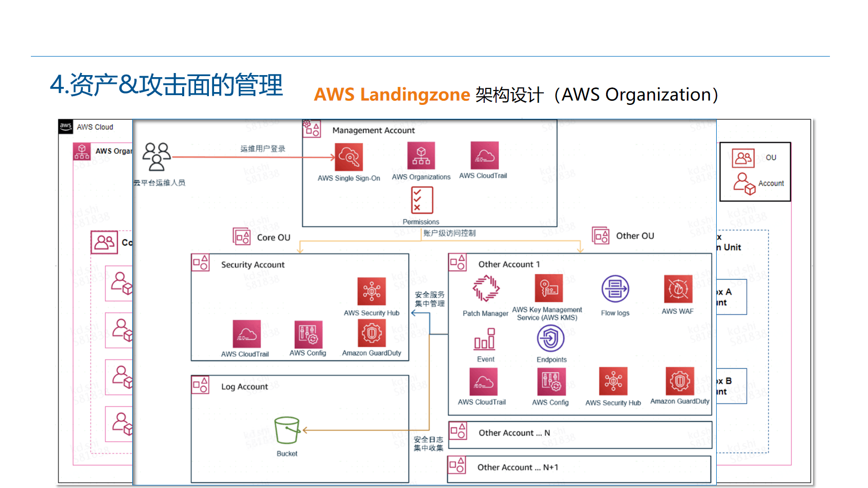This screenshot has height=488, width=868.
Task: Click the 运维用户登录 arrow label
Action: [x=263, y=149]
